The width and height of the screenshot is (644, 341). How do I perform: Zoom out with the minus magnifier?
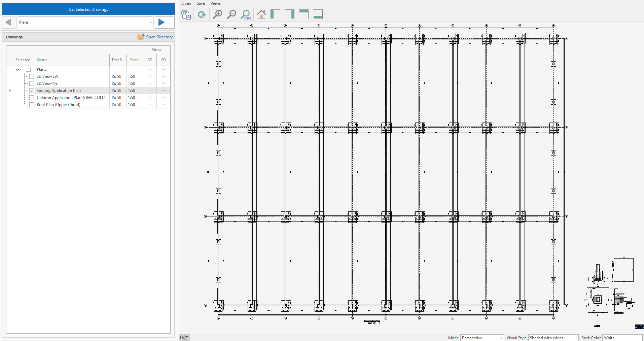[231, 14]
